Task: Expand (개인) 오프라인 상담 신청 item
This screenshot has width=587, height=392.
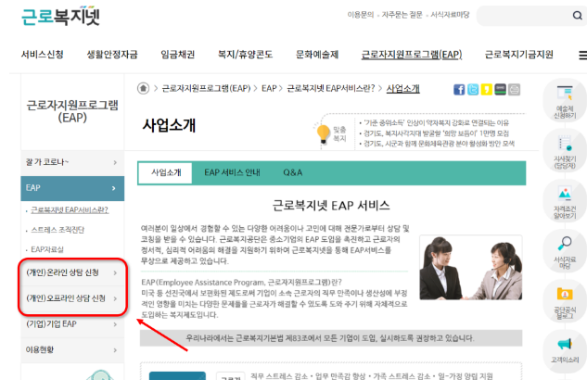Action: pos(72,298)
